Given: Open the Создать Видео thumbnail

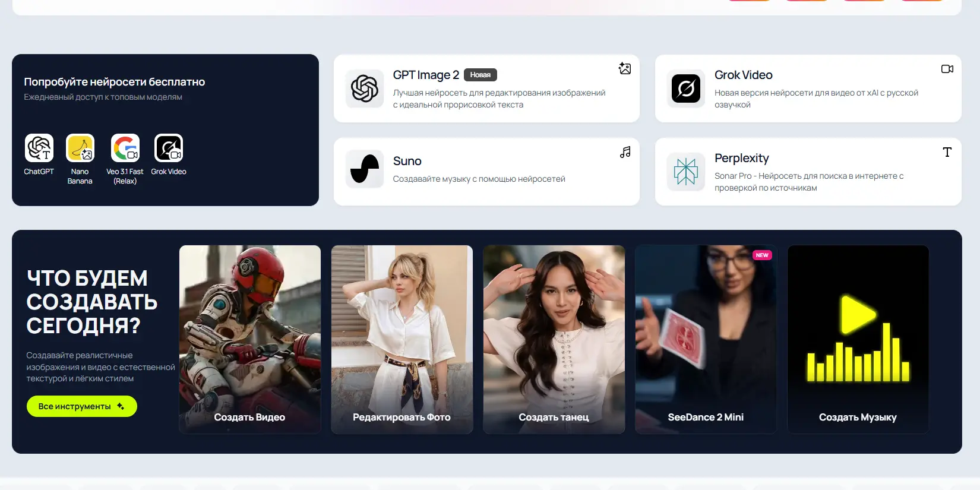Looking at the screenshot, I should pyautogui.click(x=250, y=339).
